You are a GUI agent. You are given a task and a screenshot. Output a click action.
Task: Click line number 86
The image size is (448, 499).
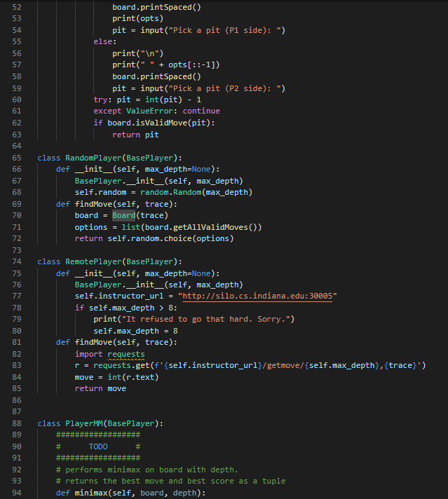tap(17, 400)
